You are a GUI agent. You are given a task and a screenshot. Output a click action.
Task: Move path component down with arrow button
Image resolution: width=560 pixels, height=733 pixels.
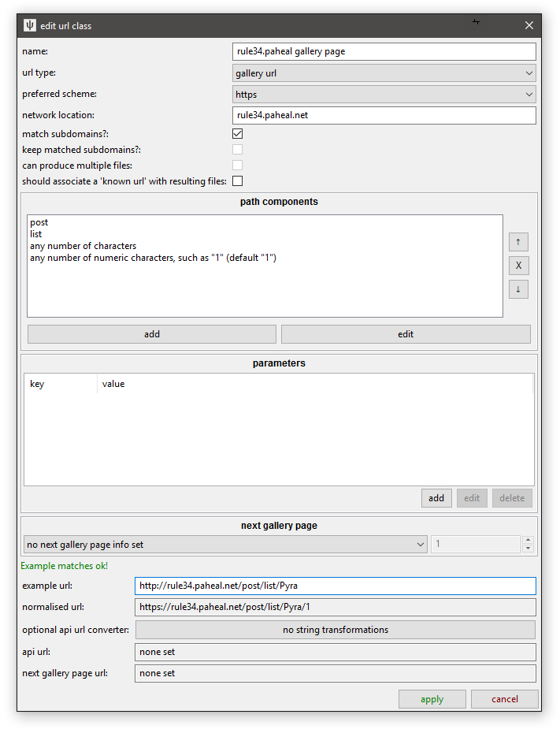click(x=518, y=289)
